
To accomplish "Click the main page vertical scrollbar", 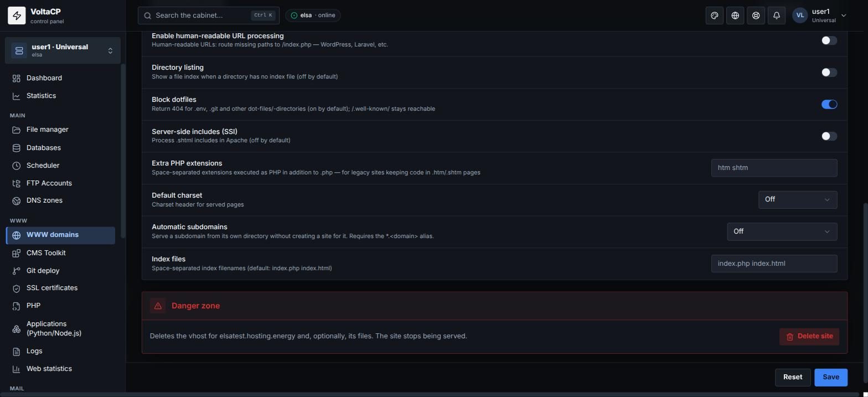I will [866, 293].
